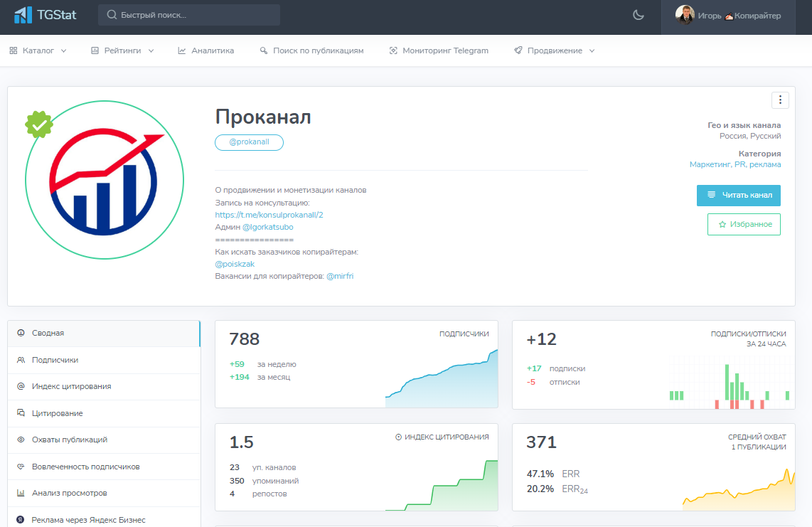Click the 1.5 citation index value
The image size is (812, 527).
(241, 442)
